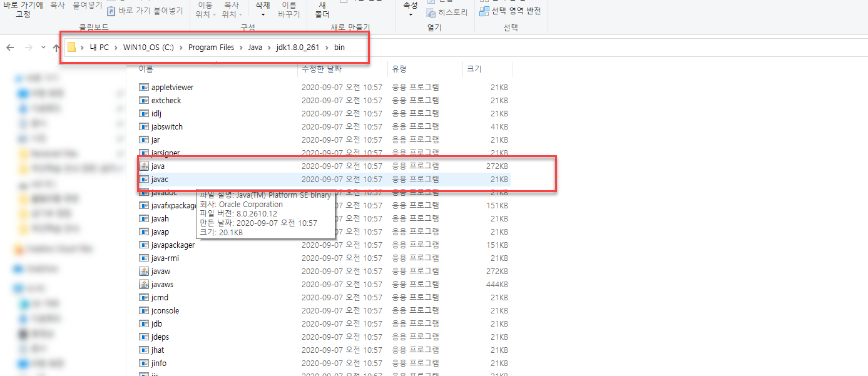Image resolution: width=868 pixels, height=376 pixels.
Task: Click the javapackager file icon
Action: pyautogui.click(x=144, y=245)
